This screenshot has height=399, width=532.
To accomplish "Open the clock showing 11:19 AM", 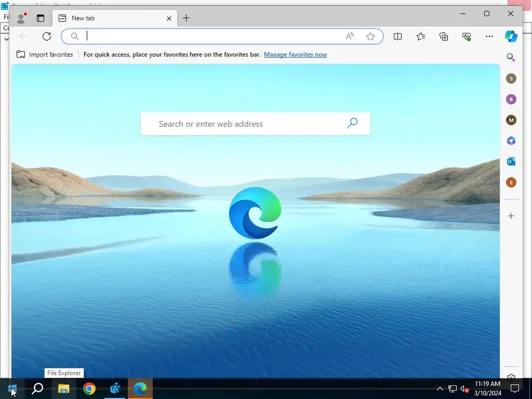I will click(487, 389).
